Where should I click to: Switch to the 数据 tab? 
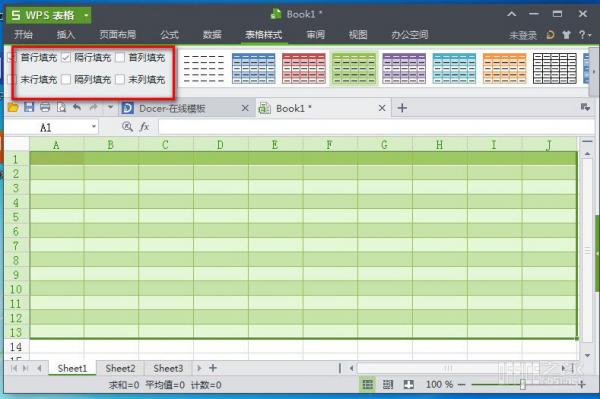pos(212,35)
